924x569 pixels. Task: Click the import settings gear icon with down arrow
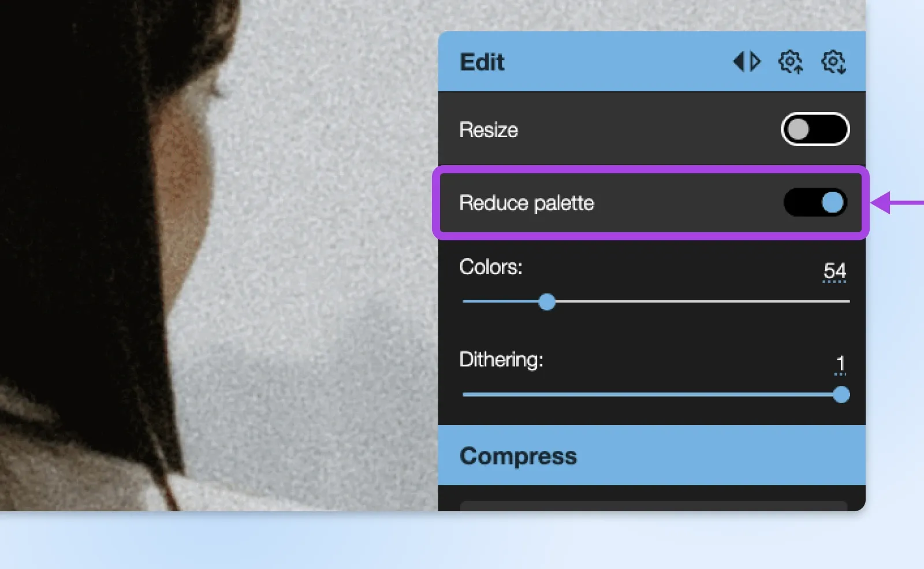(x=832, y=62)
